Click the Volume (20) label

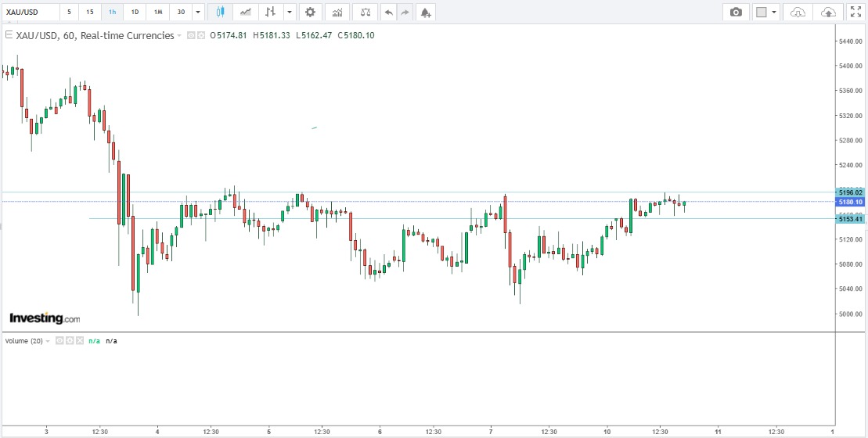pos(23,341)
